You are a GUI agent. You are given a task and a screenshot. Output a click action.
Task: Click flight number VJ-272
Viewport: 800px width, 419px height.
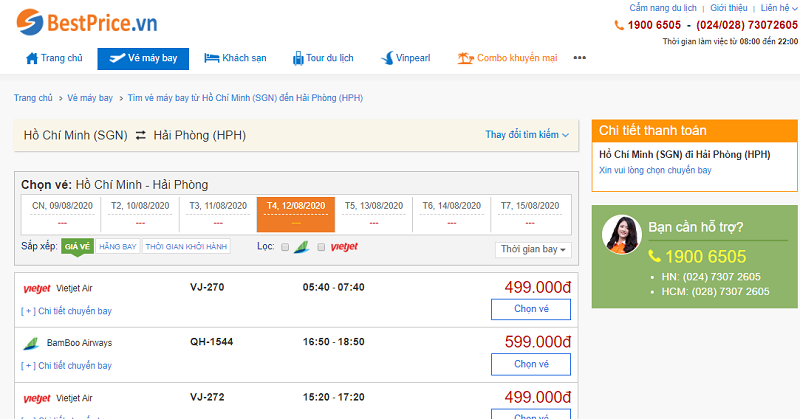tap(207, 397)
